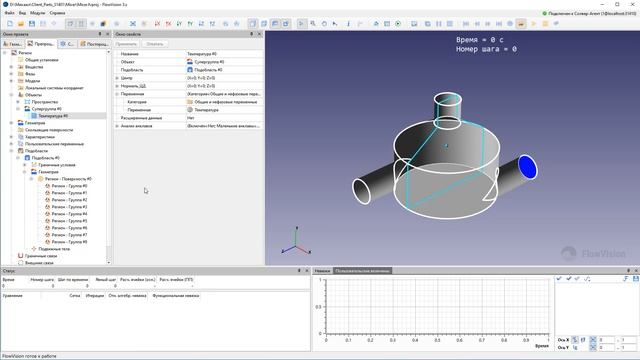Pin the Окно проекта panel
The width and height of the screenshot is (640, 360).
100,34
